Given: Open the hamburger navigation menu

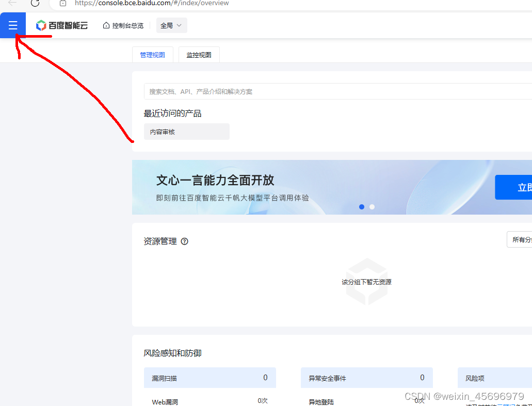Looking at the screenshot, I should pyautogui.click(x=13, y=25).
